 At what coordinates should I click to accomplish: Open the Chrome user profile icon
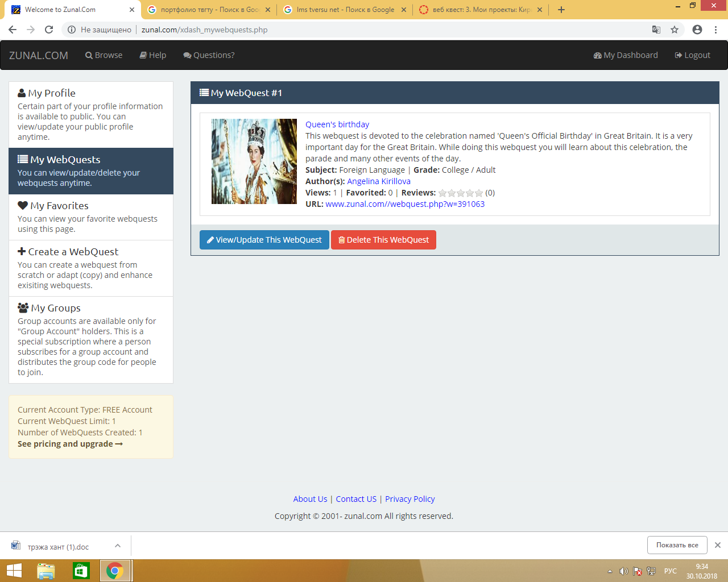coord(697,30)
